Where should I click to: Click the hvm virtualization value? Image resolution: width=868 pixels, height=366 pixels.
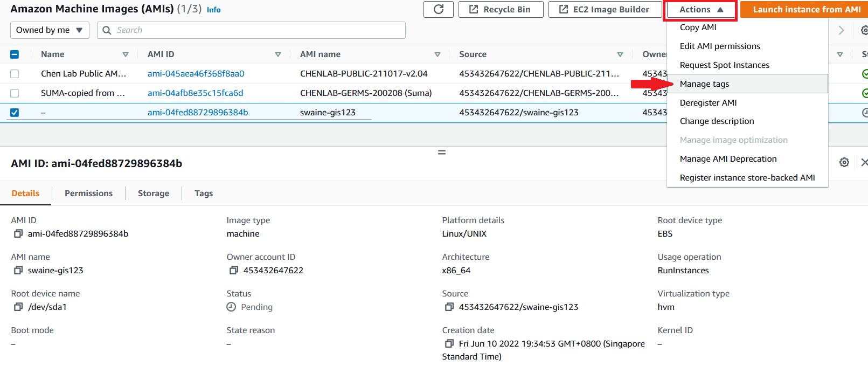coord(666,307)
